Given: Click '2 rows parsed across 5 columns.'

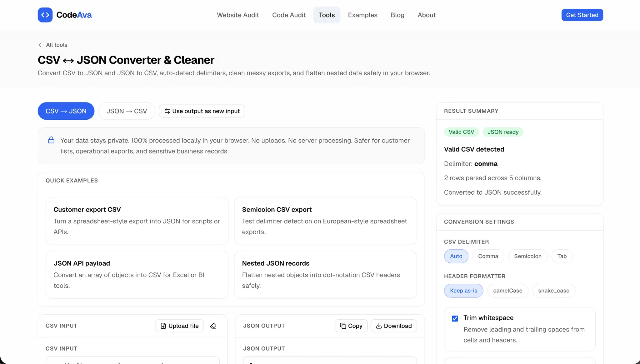Looking at the screenshot, I should (x=492, y=178).
